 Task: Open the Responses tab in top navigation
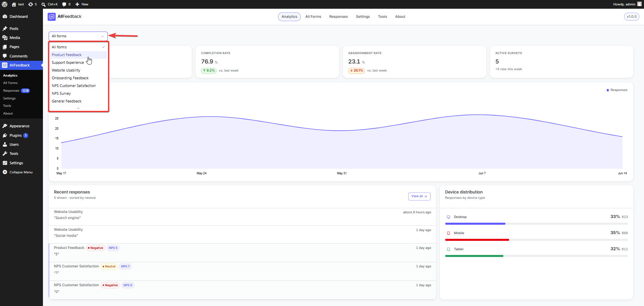click(338, 17)
